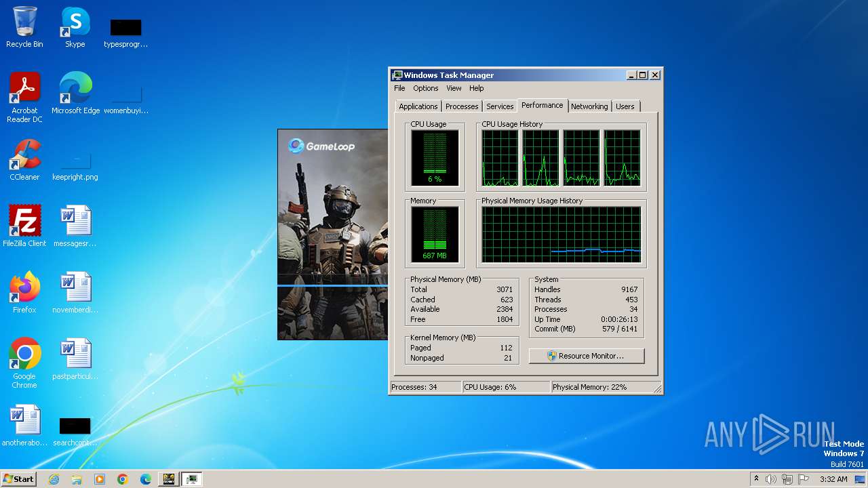Open the CCleaner desktop shortcut
The width and height of the screenshot is (868, 488).
point(24,160)
